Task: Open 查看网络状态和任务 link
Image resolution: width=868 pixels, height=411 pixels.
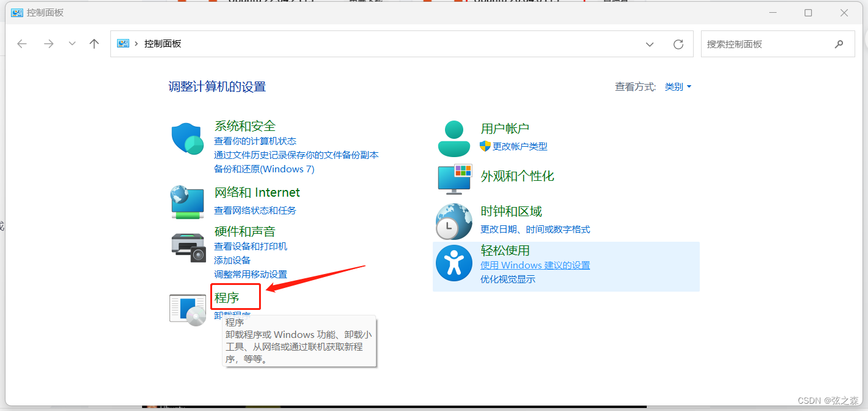Action: click(x=255, y=210)
